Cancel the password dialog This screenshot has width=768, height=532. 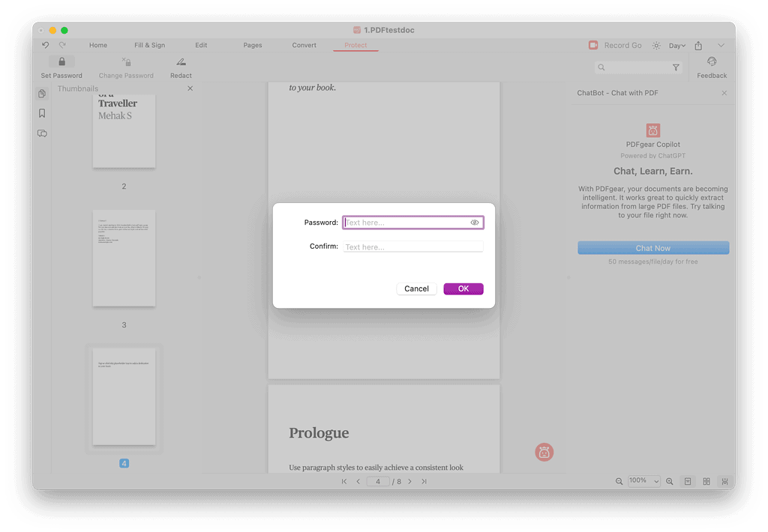416,288
